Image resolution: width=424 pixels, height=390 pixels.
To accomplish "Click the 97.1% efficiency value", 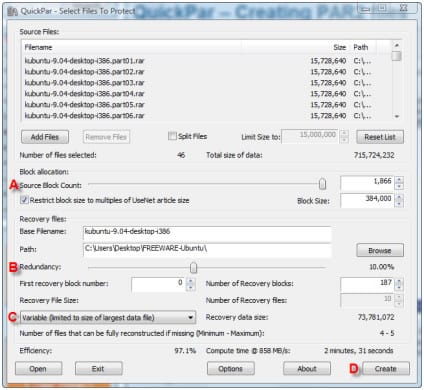I will [x=185, y=351].
